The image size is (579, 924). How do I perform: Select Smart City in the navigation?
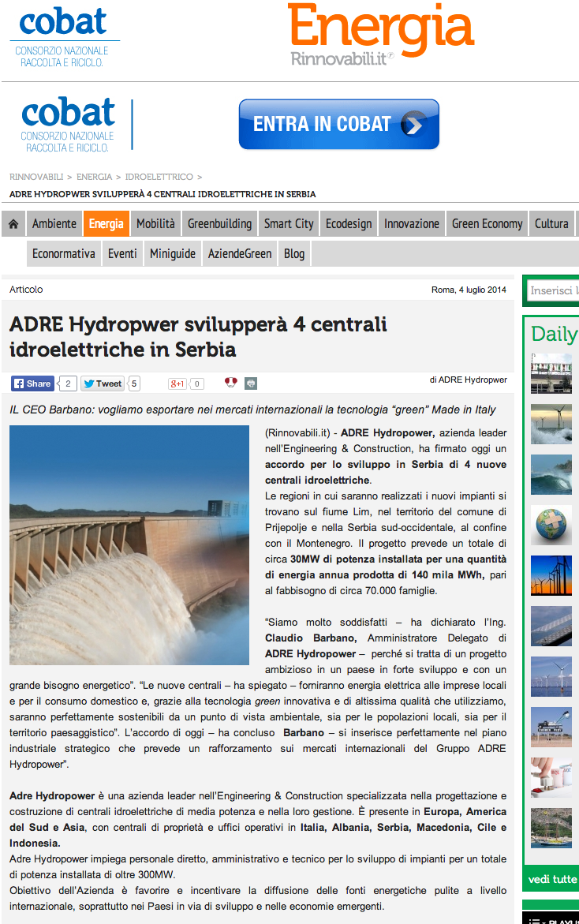tap(289, 224)
